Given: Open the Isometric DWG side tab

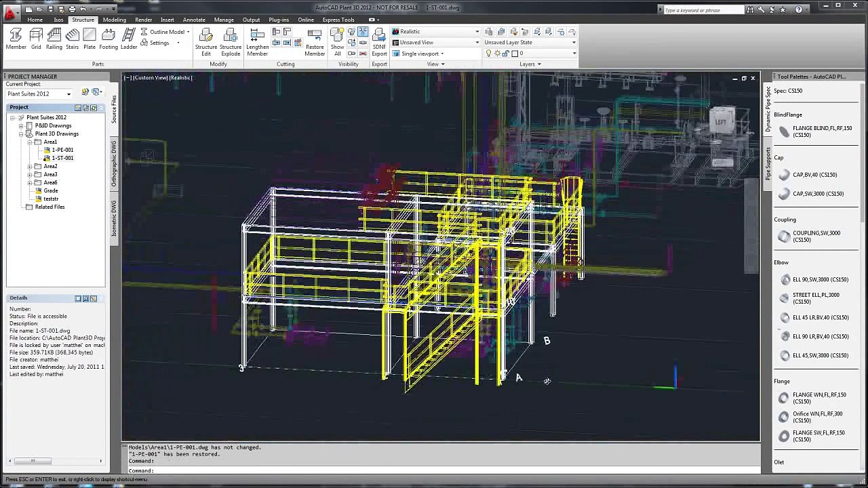Looking at the screenshot, I should (x=114, y=218).
